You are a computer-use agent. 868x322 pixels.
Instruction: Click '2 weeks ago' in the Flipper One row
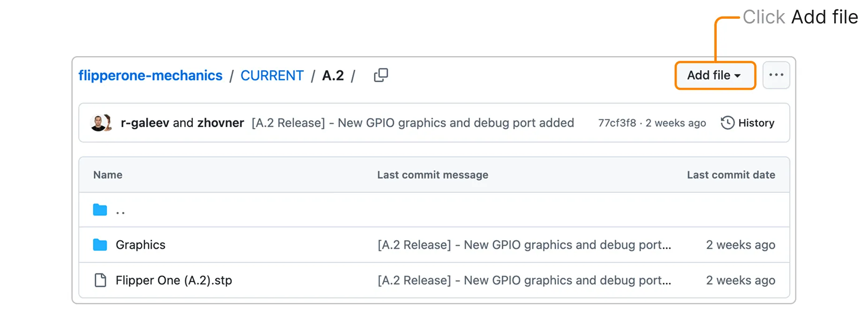click(741, 280)
